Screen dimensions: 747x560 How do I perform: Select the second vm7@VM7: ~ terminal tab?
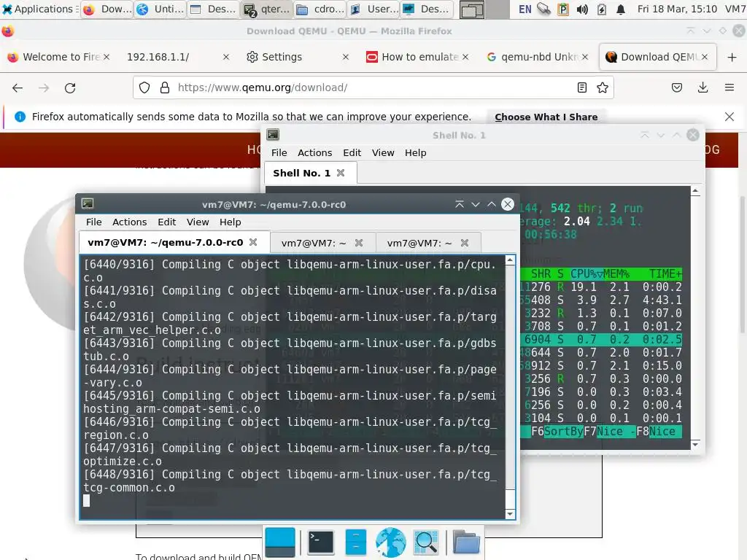point(322,243)
